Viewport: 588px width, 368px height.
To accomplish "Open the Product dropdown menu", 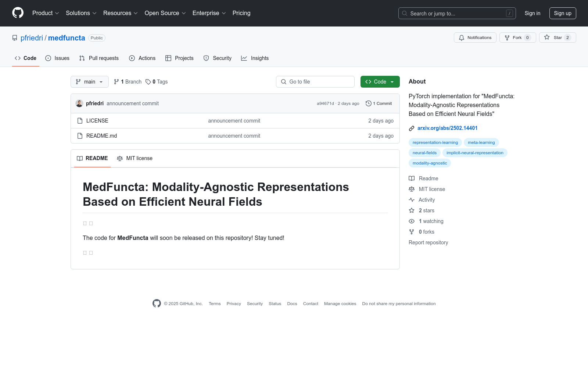I will (46, 13).
